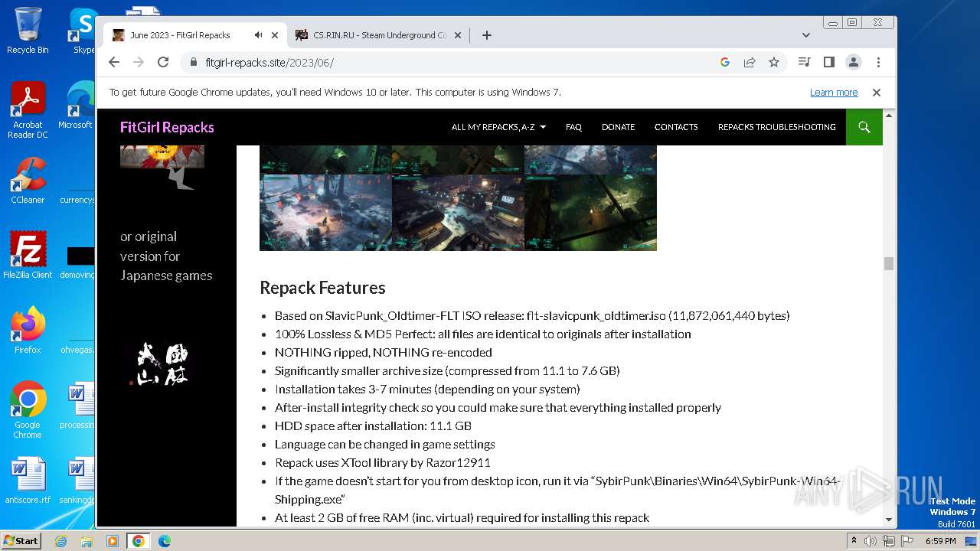Show hidden system tray icons

(854, 541)
